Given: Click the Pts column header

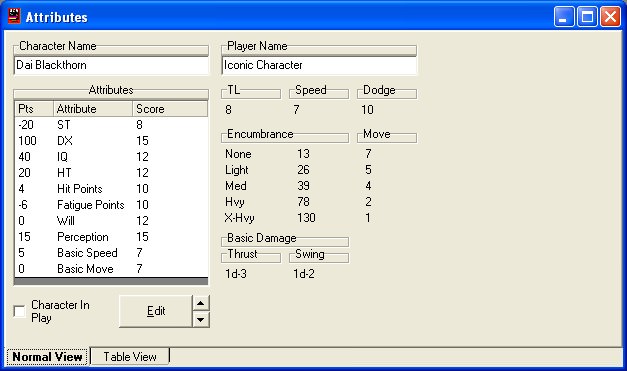Looking at the screenshot, I should click(34, 109).
